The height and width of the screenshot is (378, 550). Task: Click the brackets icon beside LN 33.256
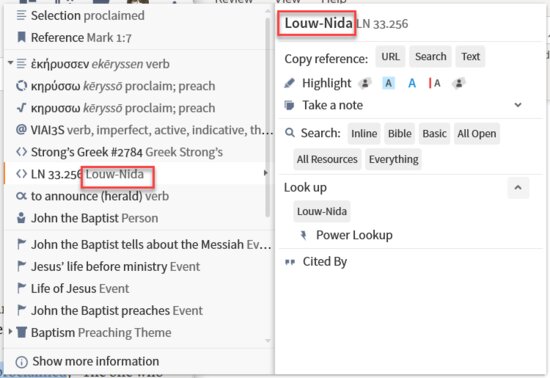click(x=21, y=174)
